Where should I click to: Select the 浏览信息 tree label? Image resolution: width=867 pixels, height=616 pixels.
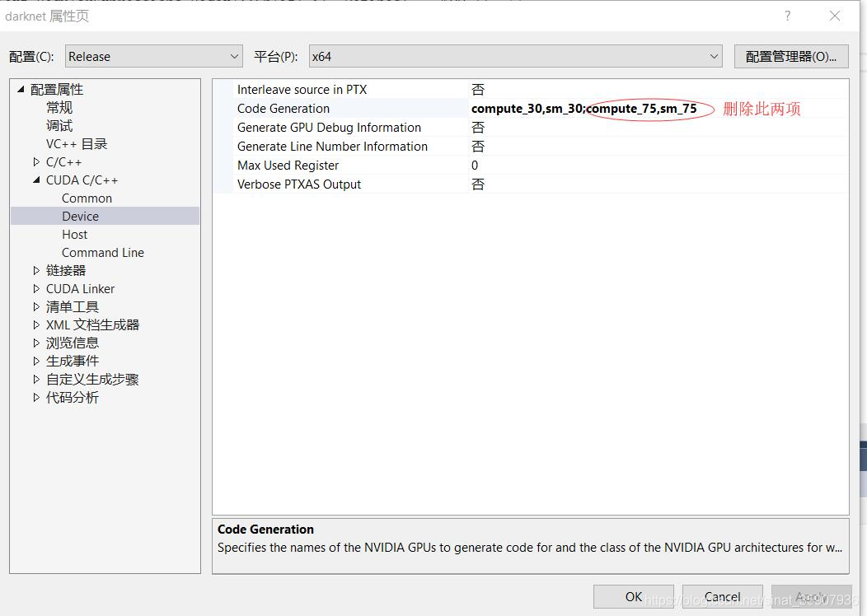pos(73,343)
